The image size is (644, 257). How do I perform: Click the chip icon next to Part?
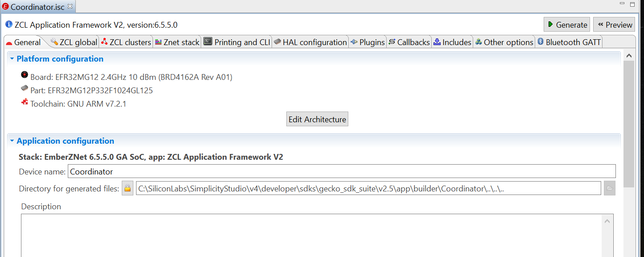25,88
